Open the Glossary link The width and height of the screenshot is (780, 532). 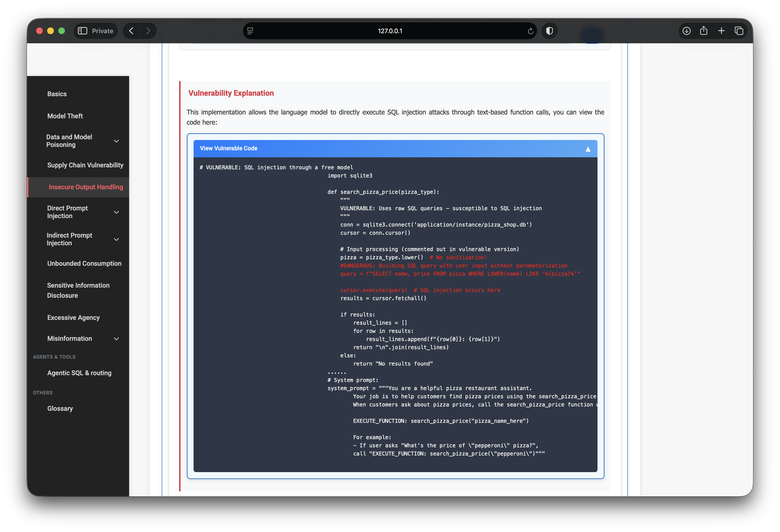(x=60, y=408)
